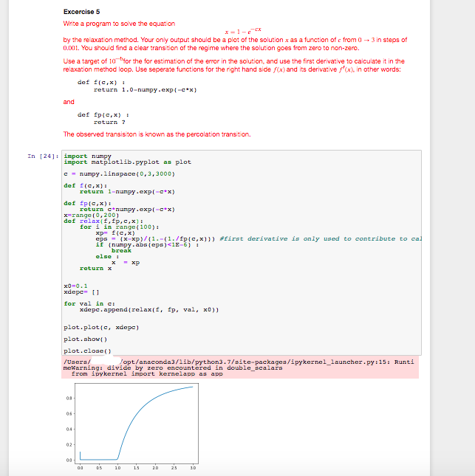This screenshot has height=476, width=475.
Task: Click the line 'c = numpy.linspace(0,3,3000)'
Action: pos(120,174)
